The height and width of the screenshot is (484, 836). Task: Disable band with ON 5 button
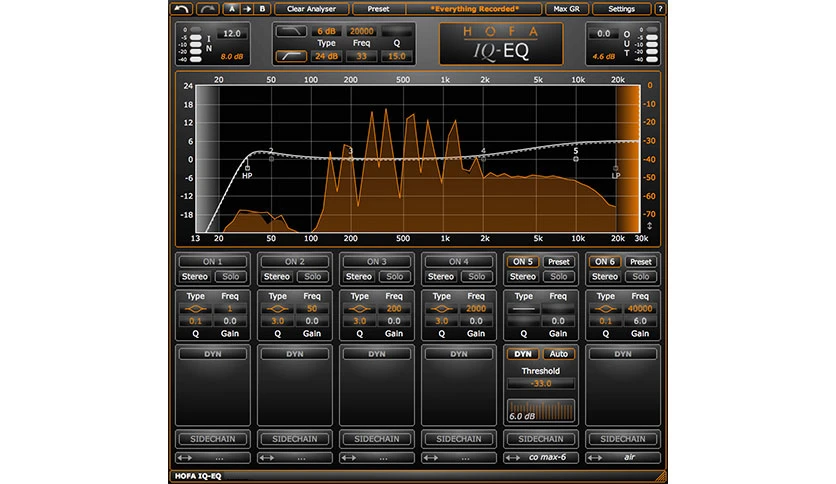coord(523,262)
